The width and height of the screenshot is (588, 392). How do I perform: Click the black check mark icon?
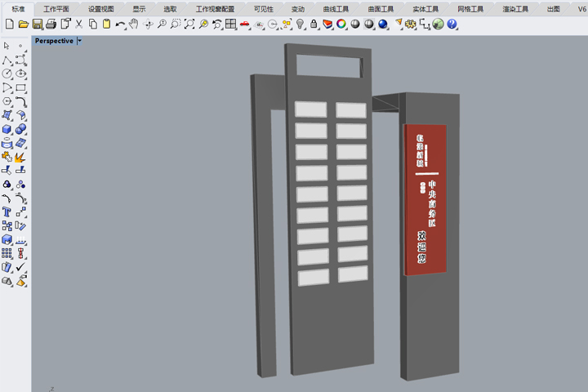click(20, 267)
